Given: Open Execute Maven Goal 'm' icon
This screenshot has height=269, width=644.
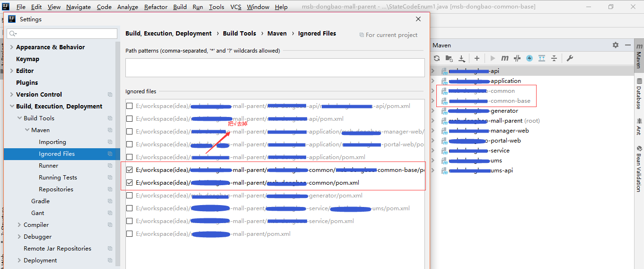Looking at the screenshot, I should (505, 58).
